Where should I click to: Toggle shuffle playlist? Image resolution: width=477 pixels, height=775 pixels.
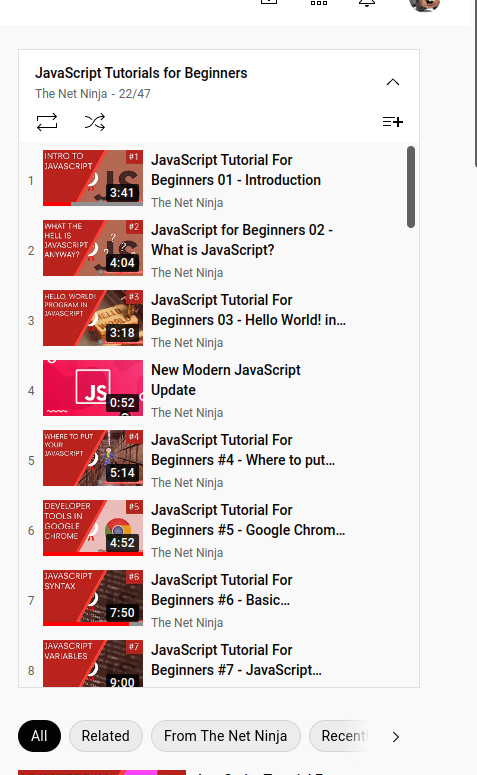coord(95,122)
